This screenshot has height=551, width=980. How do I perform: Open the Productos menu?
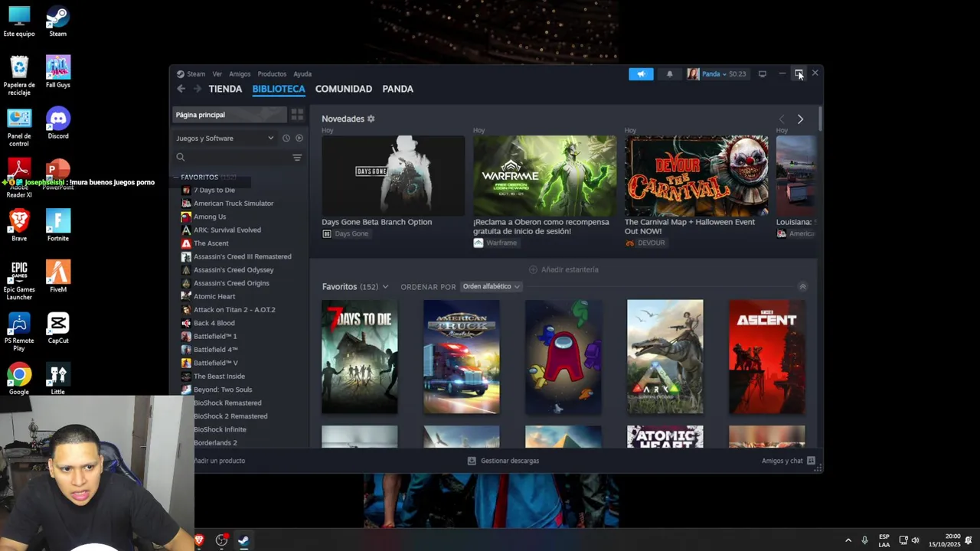(272, 74)
